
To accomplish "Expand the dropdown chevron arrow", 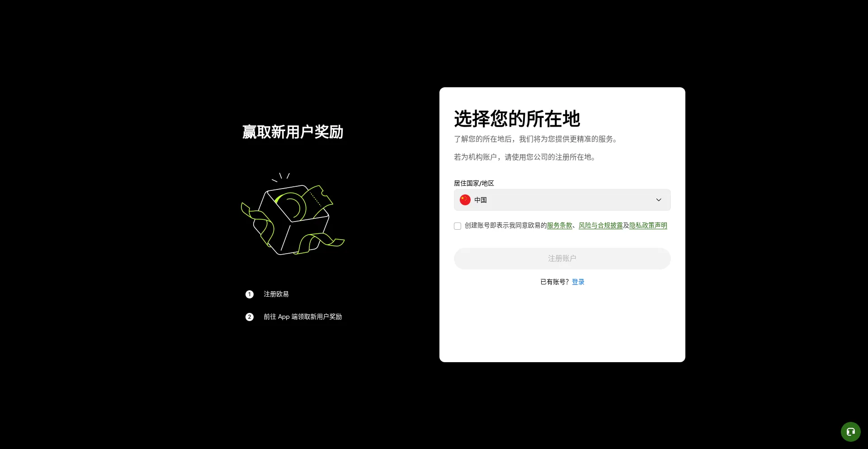I will point(659,200).
